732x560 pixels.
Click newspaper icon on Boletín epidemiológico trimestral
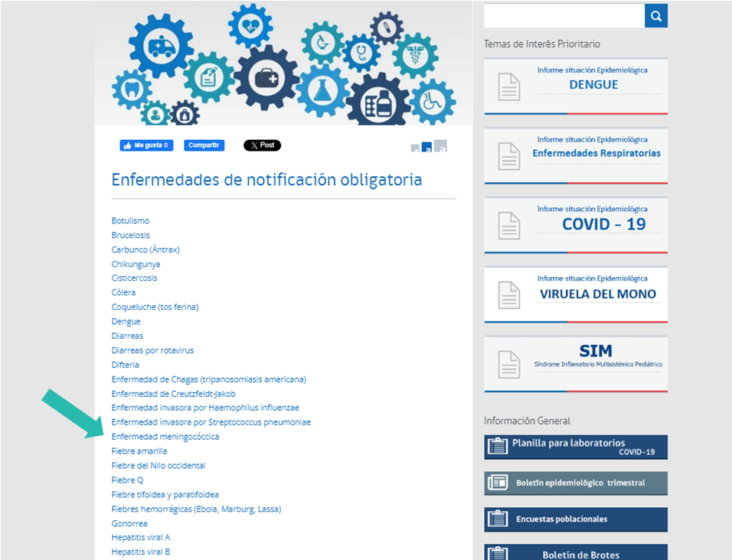click(x=498, y=483)
